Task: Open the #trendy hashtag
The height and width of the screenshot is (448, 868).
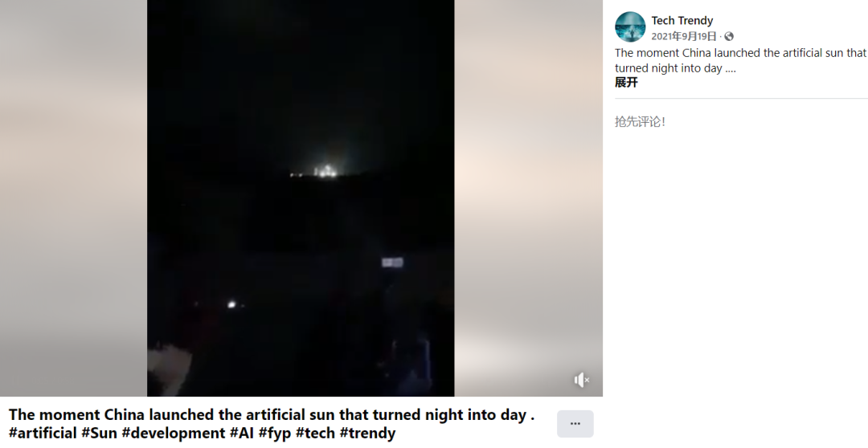Action: click(367, 433)
